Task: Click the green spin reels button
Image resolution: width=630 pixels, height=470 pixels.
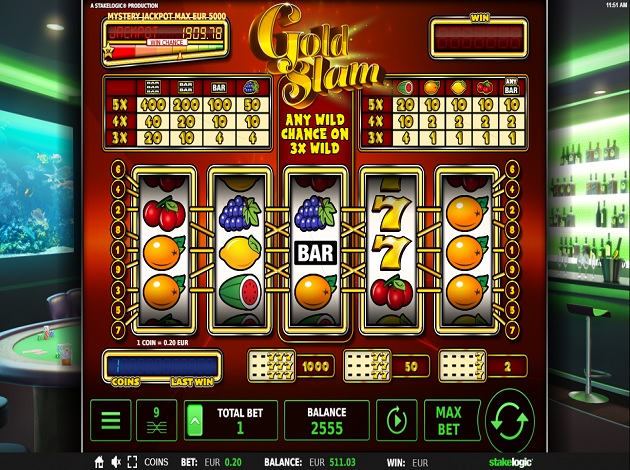Action: (x=510, y=420)
